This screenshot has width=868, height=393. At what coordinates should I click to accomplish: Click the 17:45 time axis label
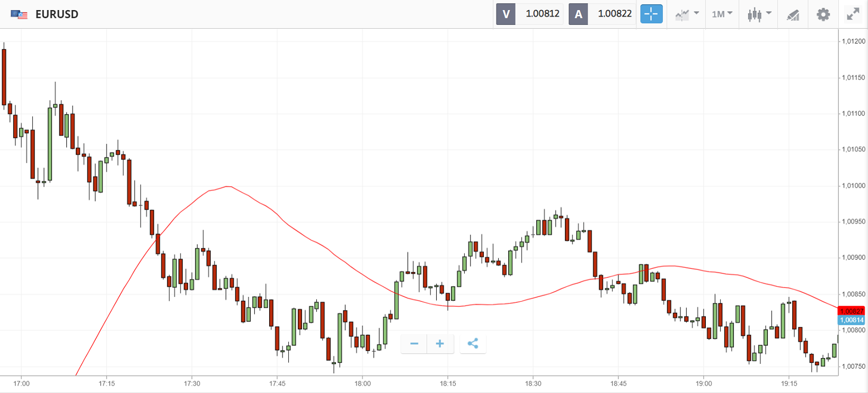point(277,383)
